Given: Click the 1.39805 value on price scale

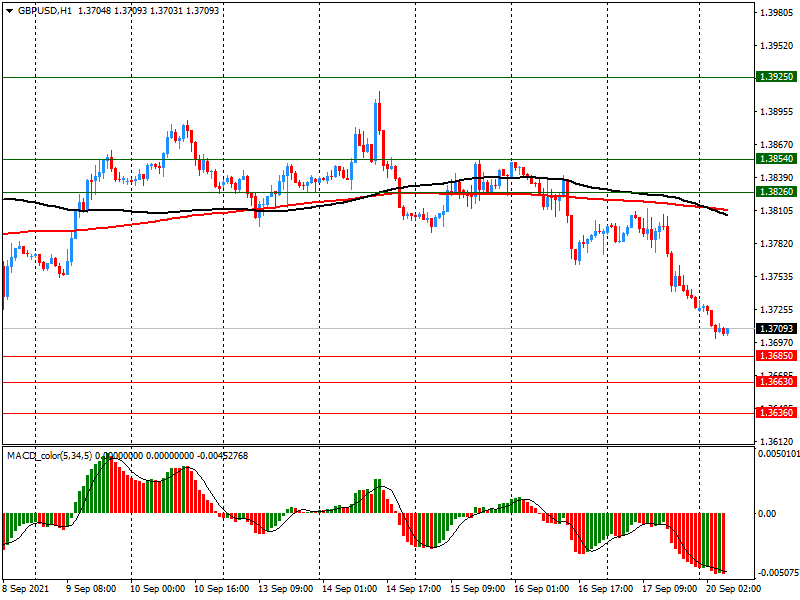Looking at the screenshot, I should pos(777,13).
